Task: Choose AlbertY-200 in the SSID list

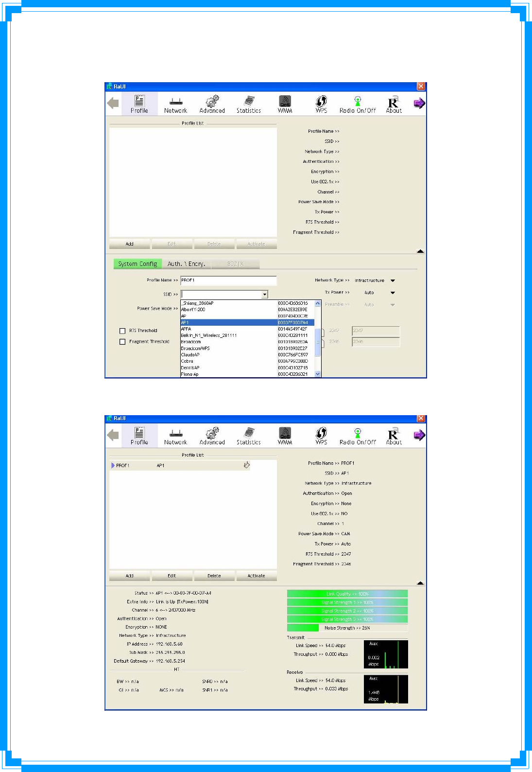Action: pyautogui.click(x=247, y=309)
